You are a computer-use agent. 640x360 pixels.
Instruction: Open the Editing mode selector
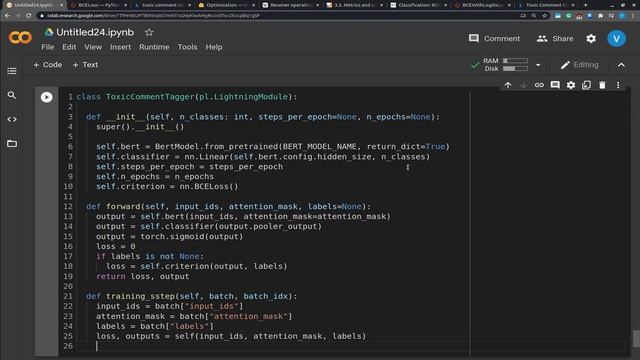(579, 65)
